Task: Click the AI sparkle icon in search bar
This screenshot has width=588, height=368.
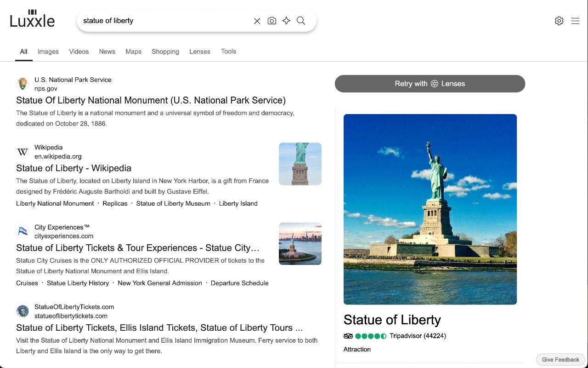Action: pos(287,21)
